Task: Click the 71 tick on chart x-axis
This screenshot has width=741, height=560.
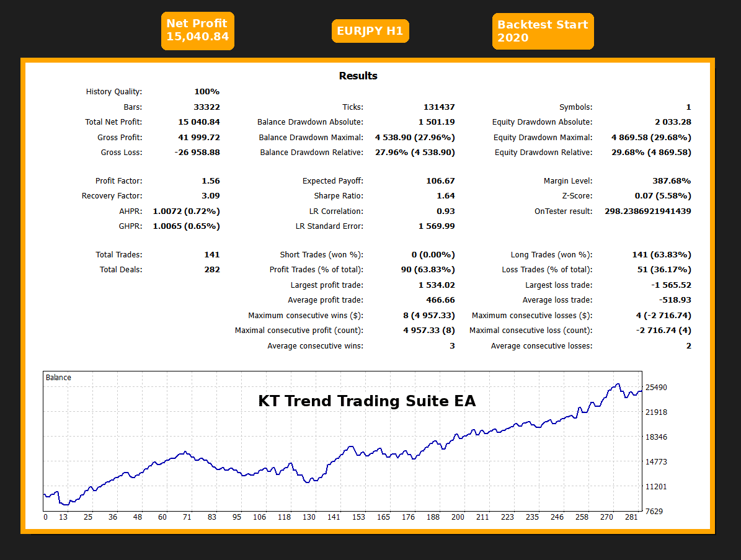Action: point(187,517)
